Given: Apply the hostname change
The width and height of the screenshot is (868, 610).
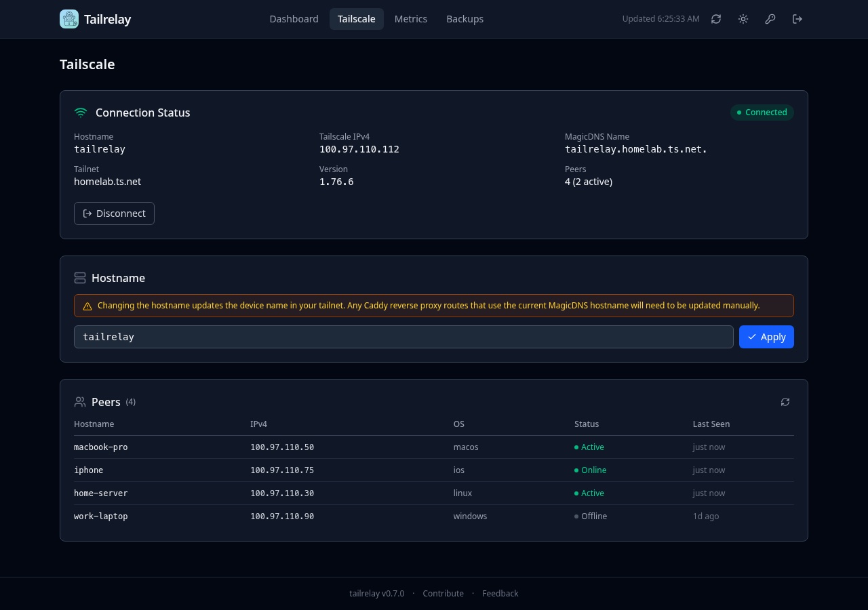Looking at the screenshot, I should coord(766,337).
